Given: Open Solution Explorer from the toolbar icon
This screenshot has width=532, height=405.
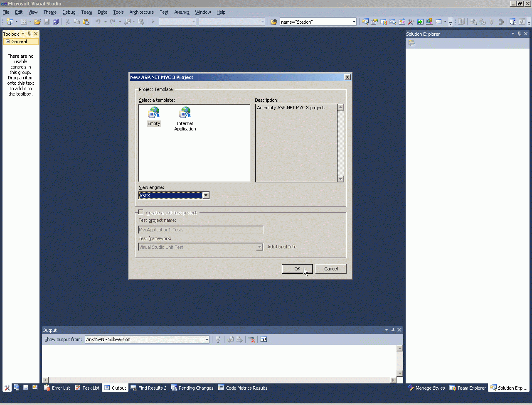Looking at the screenshot, I should (365, 22).
